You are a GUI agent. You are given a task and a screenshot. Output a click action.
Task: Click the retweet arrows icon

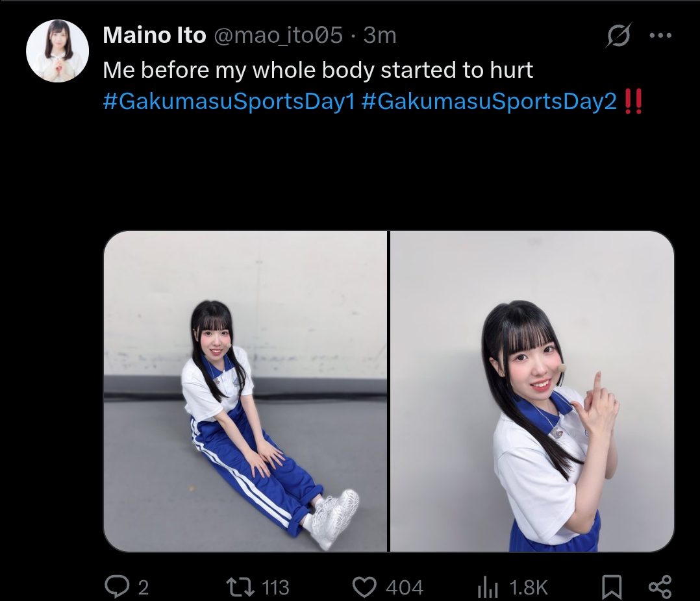pyautogui.click(x=240, y=587)
